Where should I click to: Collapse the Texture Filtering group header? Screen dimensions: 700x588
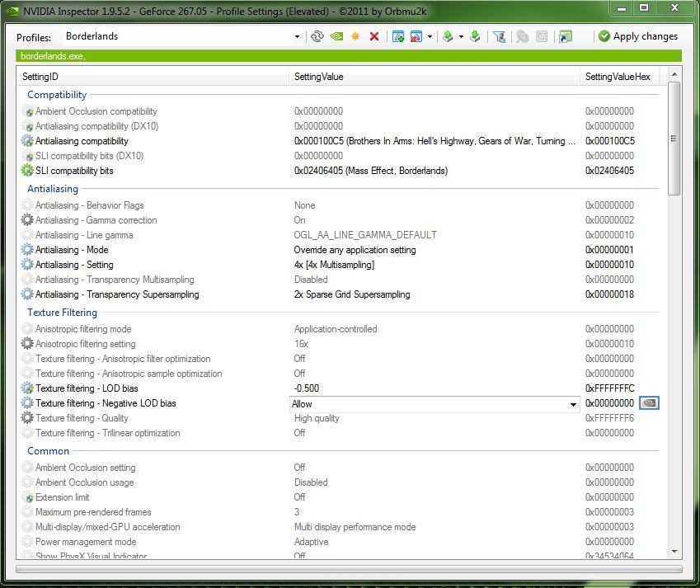[62, 313]
